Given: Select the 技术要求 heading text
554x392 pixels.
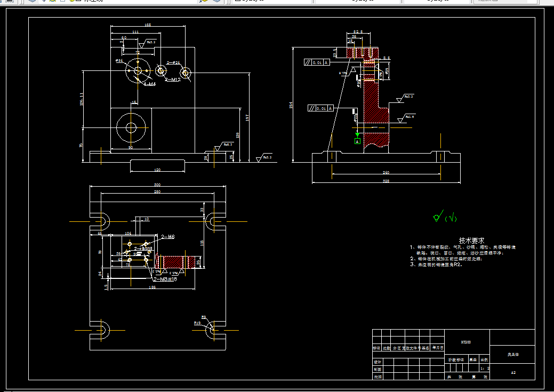Looking at the screenshot, I should point(471,241).
